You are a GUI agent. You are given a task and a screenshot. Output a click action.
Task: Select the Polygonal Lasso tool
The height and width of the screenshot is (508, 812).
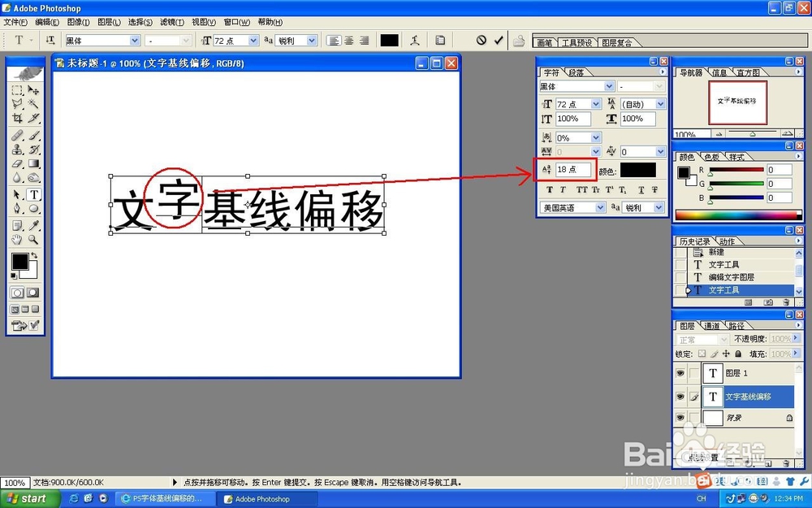point(17,104)
